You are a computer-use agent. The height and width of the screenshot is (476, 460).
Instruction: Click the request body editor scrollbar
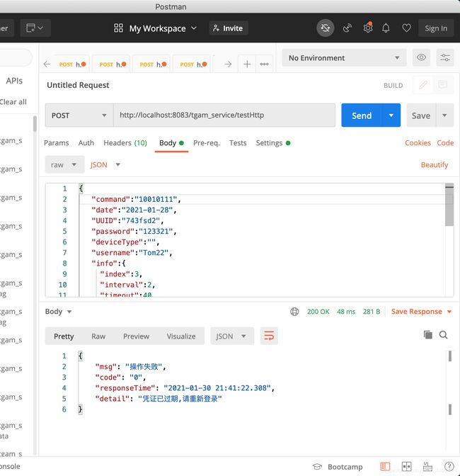pyautogui.click(x=449, y=205)
